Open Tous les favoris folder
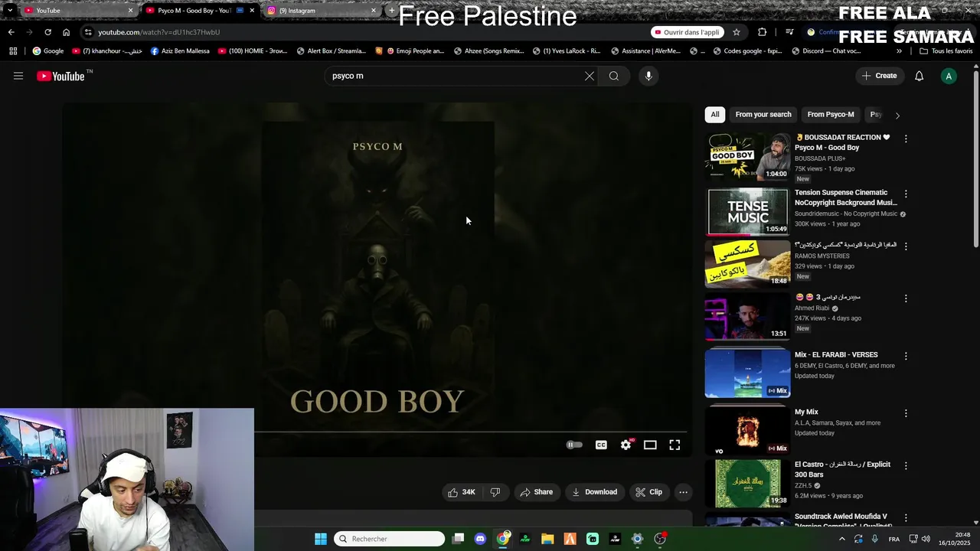This screenshot has height=551, width=980. tap(946, 51)
